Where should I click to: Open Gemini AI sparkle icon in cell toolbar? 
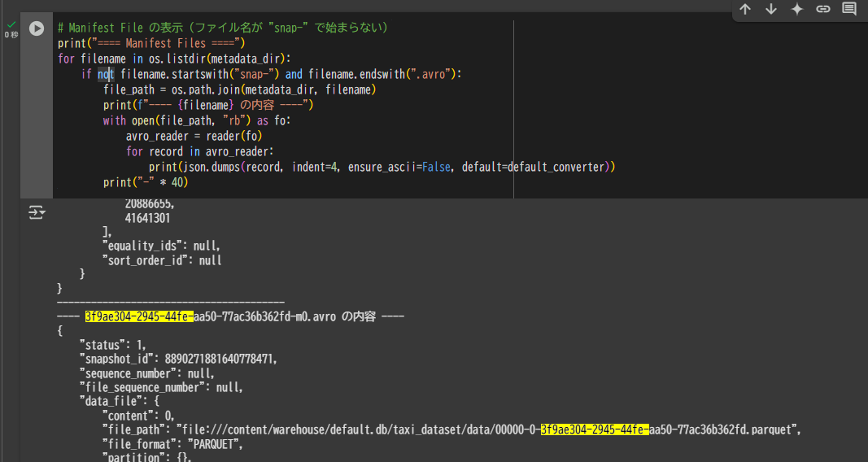[797, 9]
